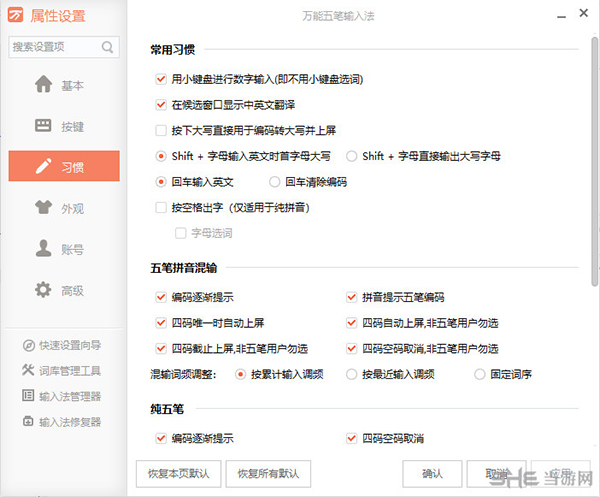Choose Shift + 字母直接输出大写字母
This screenshot has height=497, width=600.
click(351, 156)
